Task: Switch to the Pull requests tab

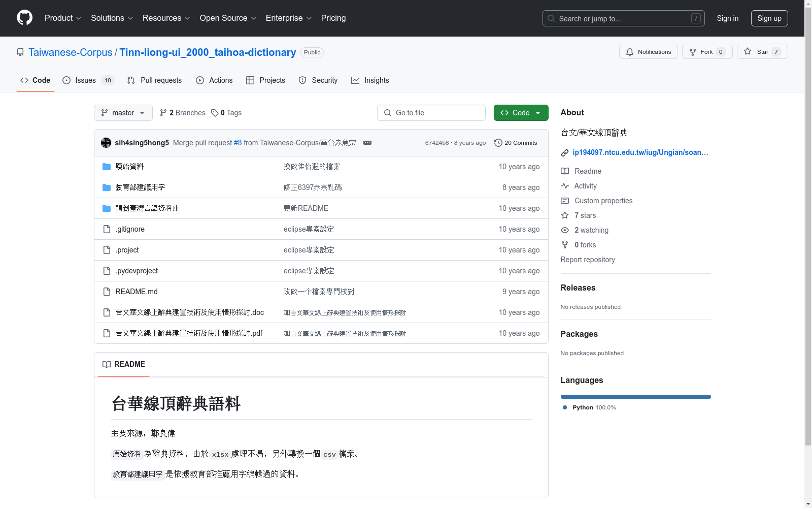Action: click(154, 80)
